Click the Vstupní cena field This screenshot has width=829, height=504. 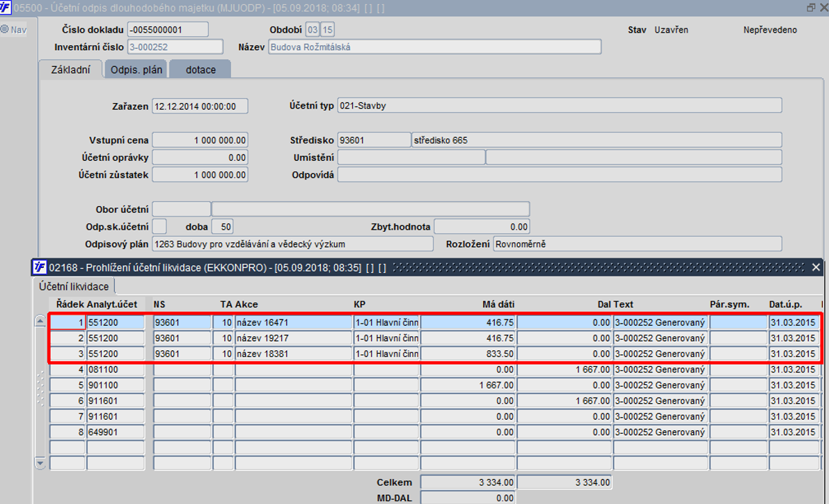coord(200,140)
